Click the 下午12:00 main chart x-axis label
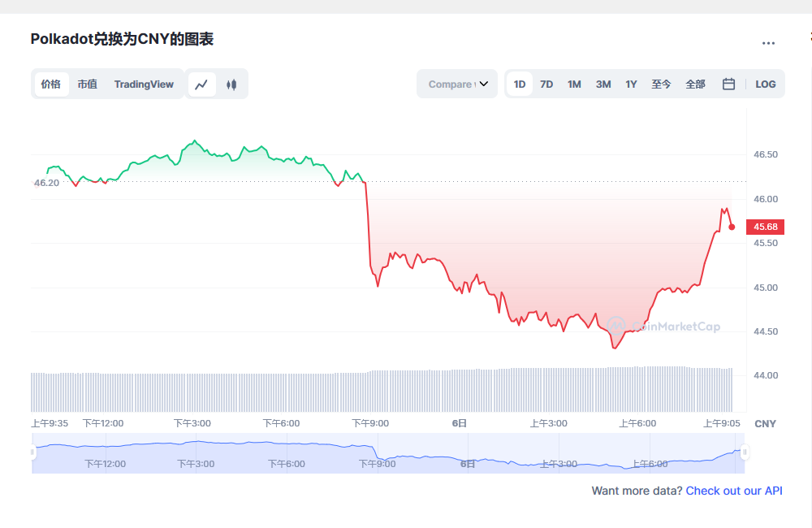Image resolution: width=812 pixels, height=528 pixels. pyautogui.click(x=104, y=423)
